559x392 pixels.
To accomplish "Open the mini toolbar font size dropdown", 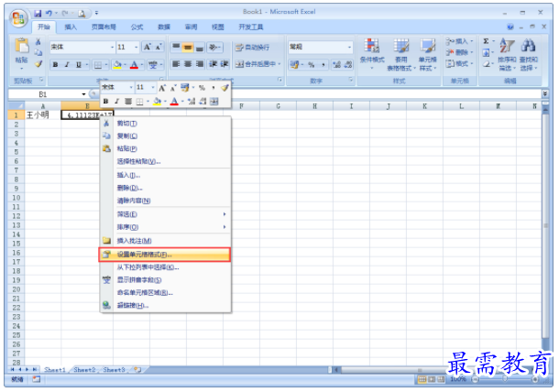I will [x=153, y=88].
